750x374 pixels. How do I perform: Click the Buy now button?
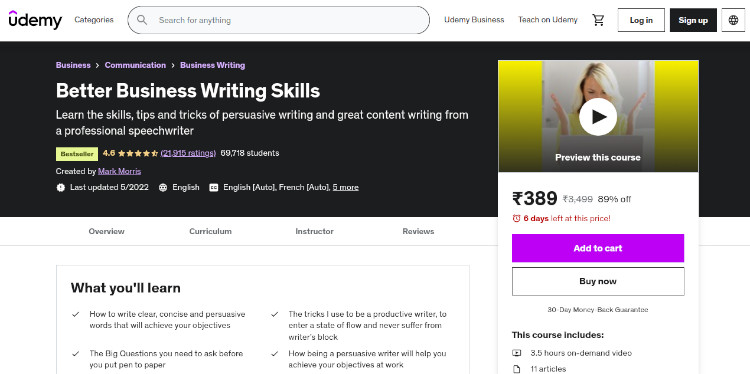tap(598, 281)
